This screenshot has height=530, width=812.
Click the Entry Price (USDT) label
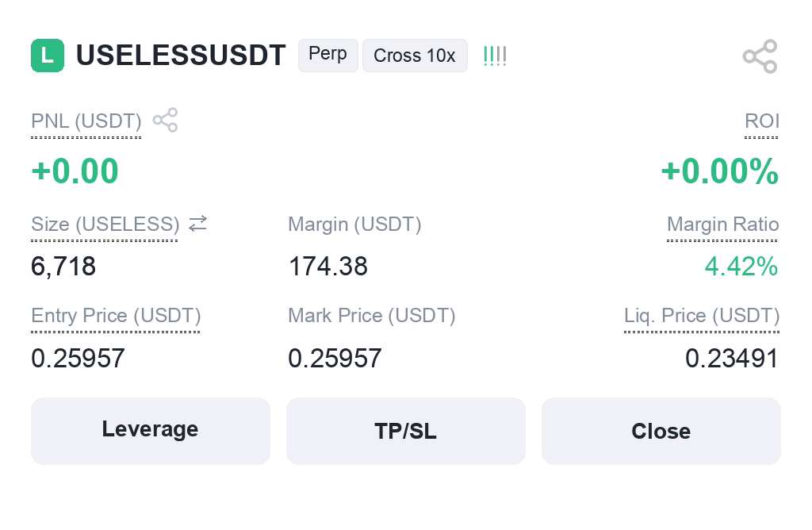tap(116, 316)
